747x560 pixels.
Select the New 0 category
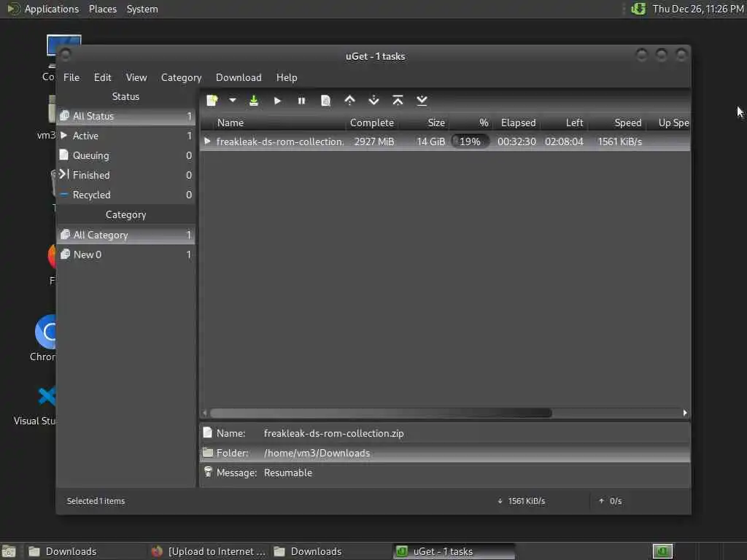pyautogui.click(x=125, y=254)
